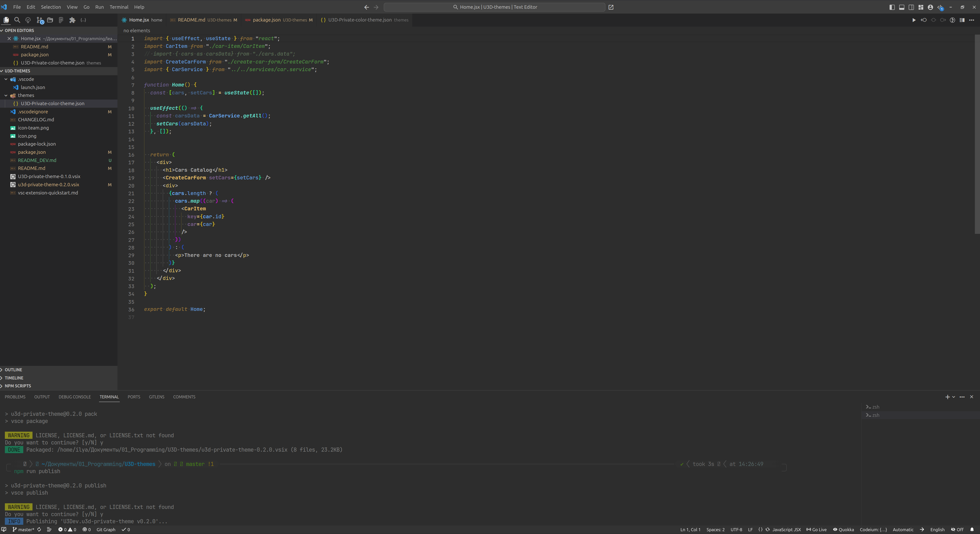Expand the OUTLINE section
The height and width of the screenshot is (534, 980).
[13, 370]
